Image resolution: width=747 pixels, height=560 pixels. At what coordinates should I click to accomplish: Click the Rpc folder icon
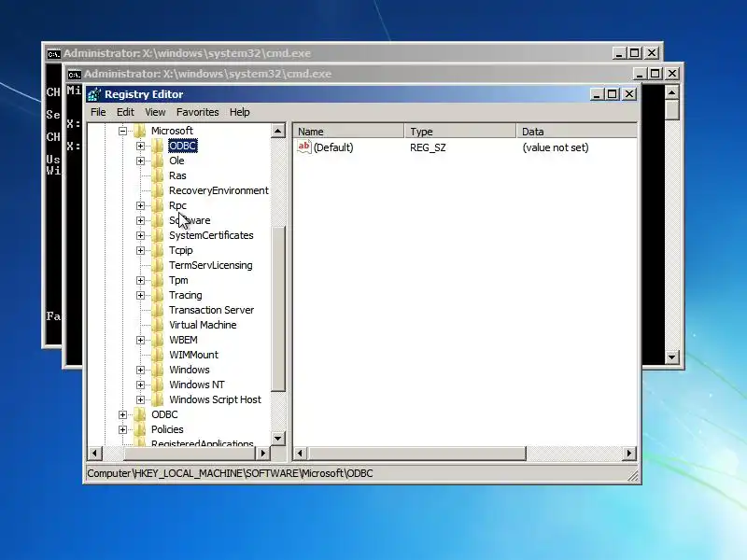(x=158, y=205)
